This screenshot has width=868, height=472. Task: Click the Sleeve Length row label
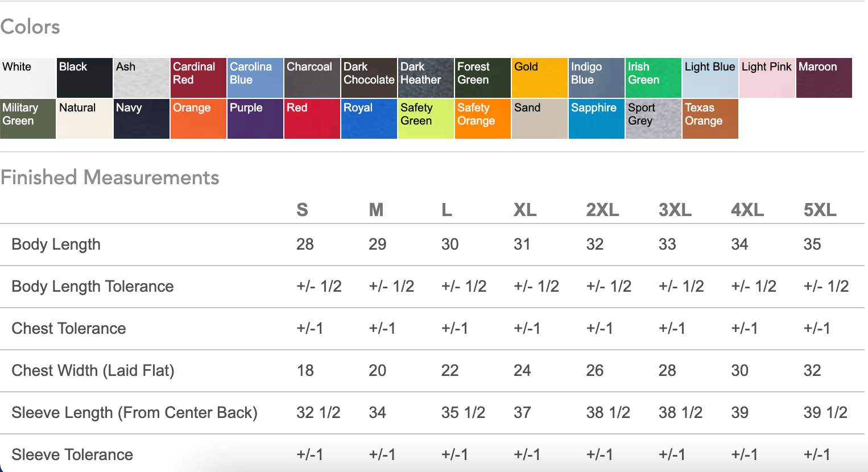(134, 413)
